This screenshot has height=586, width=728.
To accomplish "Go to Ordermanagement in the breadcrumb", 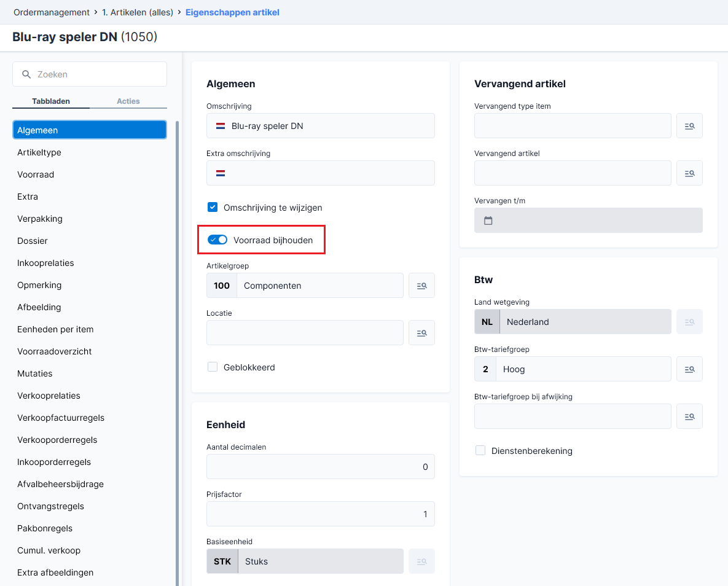I will 52,12.
